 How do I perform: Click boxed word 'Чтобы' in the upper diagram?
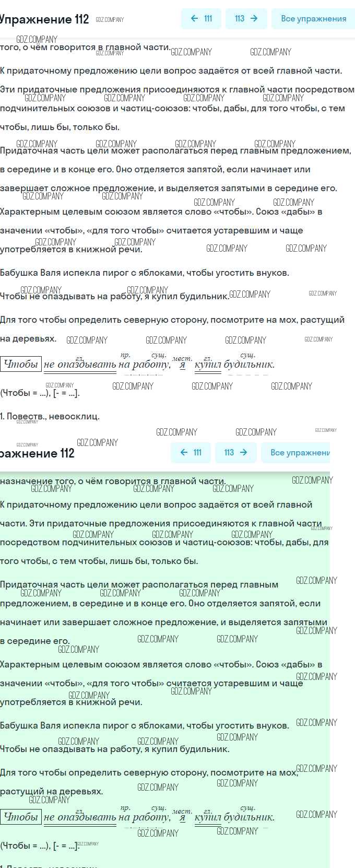pos(21,364)
